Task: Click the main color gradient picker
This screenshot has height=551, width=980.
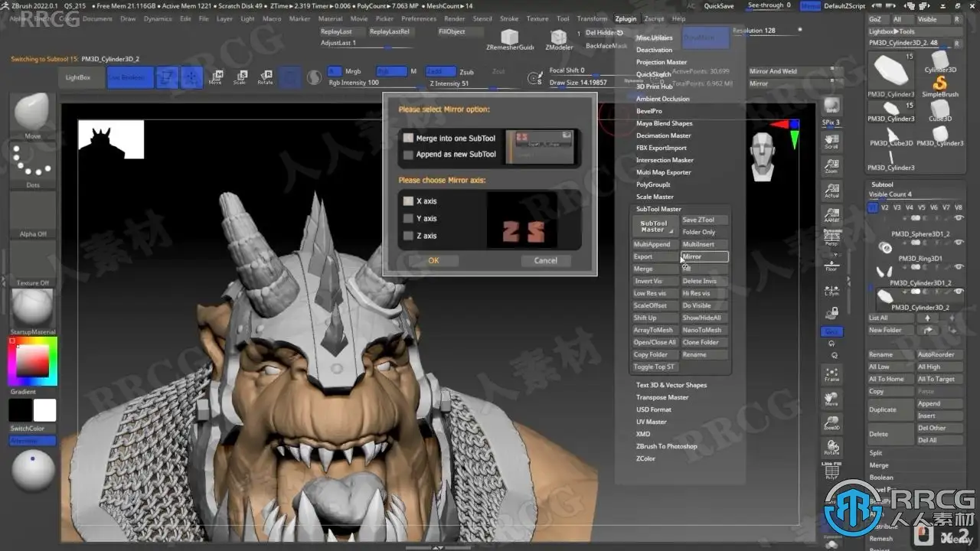Action: 32,360
